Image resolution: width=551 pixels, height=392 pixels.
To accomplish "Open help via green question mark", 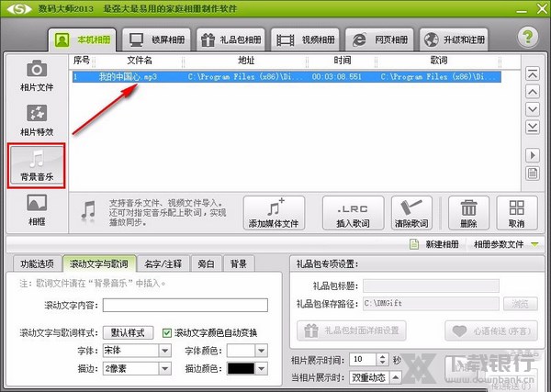I will [x=526, y=38].
